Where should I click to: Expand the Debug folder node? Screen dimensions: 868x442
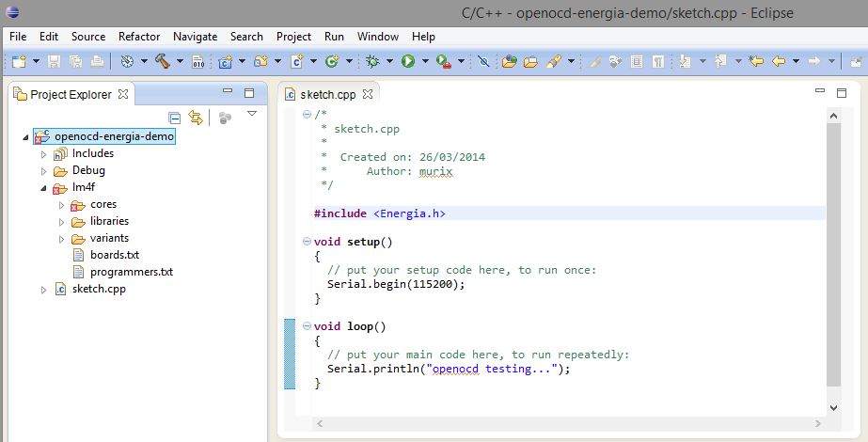click(x=44, y=172)
